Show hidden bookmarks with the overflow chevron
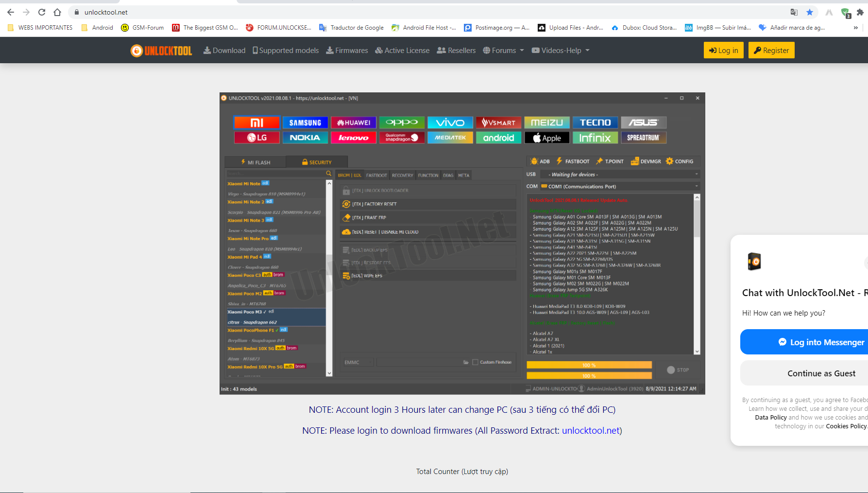This screenshot has height=493, width=868. coord(855,28)
